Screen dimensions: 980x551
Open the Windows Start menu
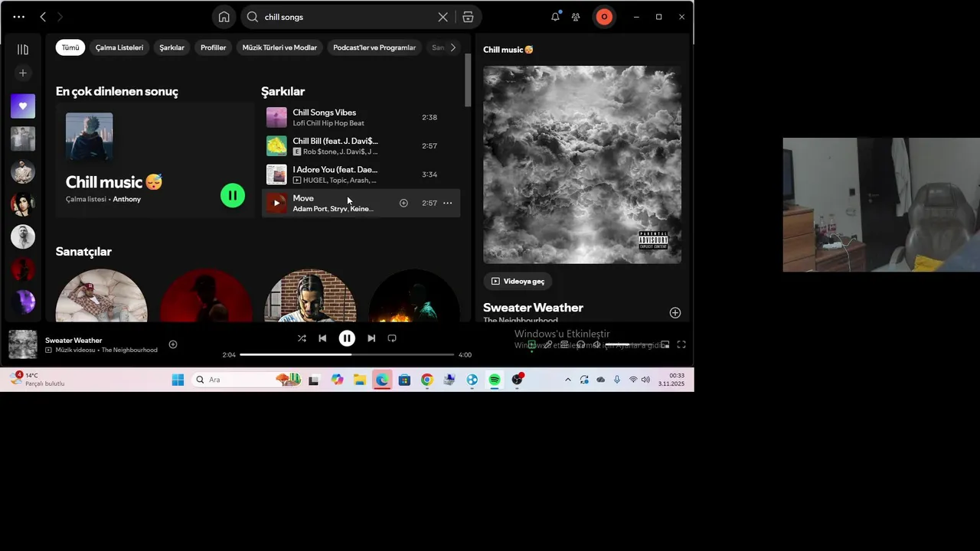pyautogui.click(x=178, y=380)
